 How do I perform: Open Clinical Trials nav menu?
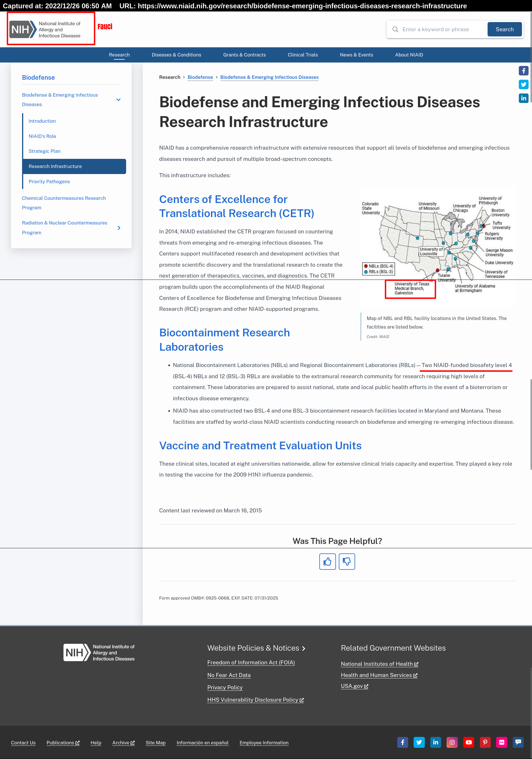point(303,55)
